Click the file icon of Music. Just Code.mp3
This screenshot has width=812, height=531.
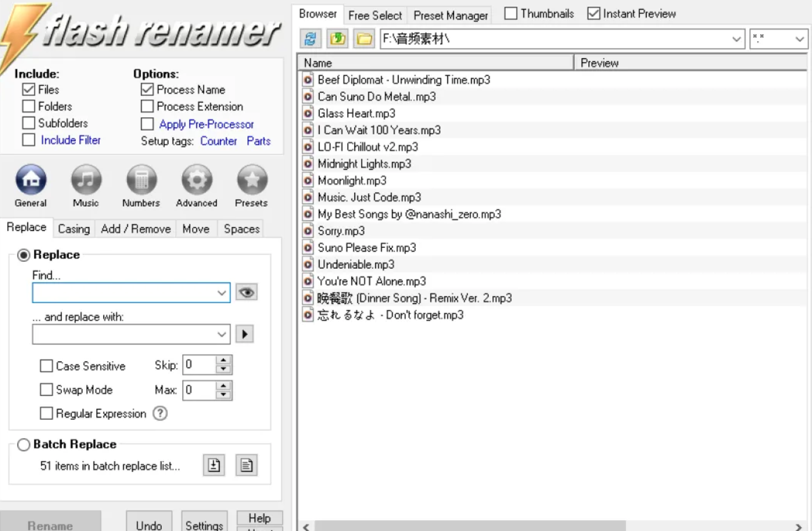(308, 197)
